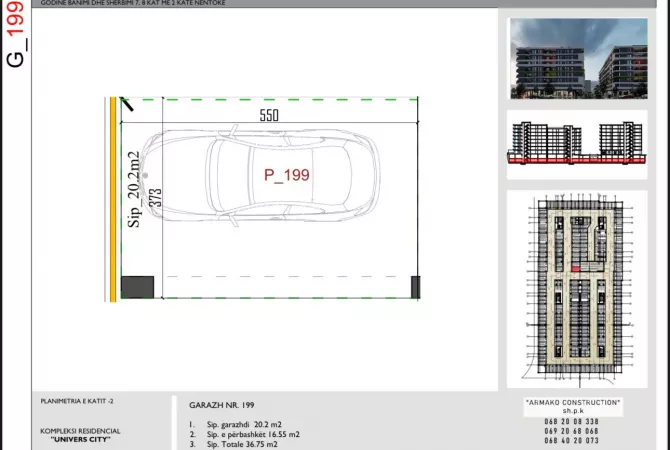The image size is (670, 450).
Task: Click the vertical G_199 sheet label
Action: click(x=15, y=33)
